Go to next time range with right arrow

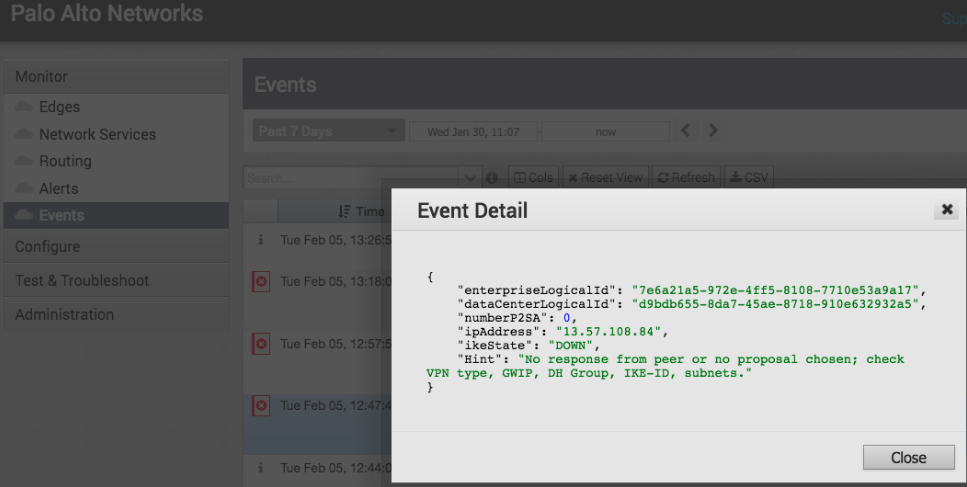pos(713,131)
